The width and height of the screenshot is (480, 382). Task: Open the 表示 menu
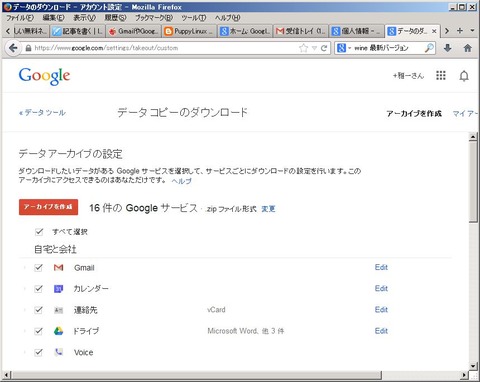(85, 17)
